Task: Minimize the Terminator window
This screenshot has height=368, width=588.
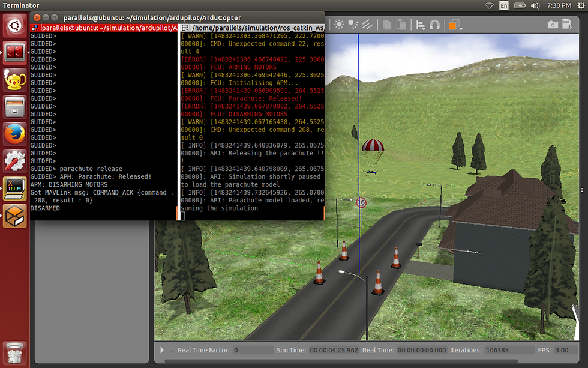Action: coord(46,17)
